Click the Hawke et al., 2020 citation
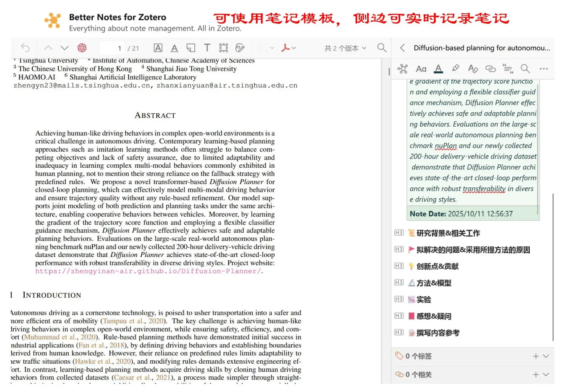The image size is (562, 392). click(103, 362)
